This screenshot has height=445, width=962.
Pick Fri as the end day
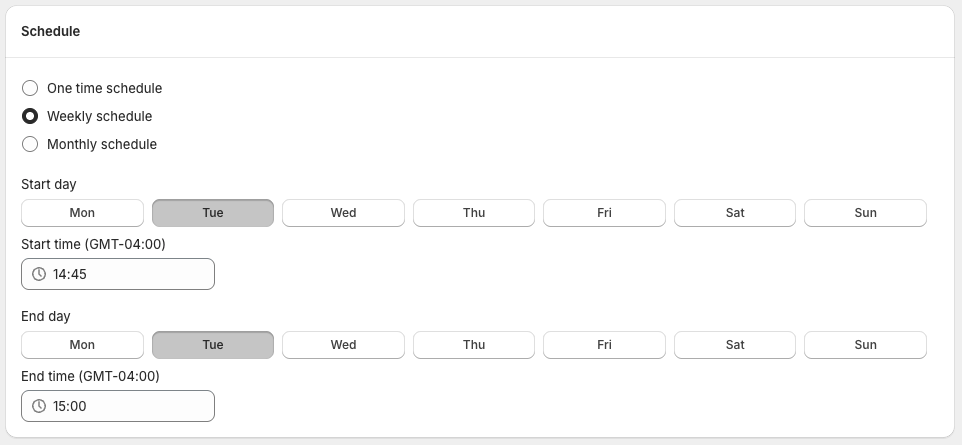(604, 345)
